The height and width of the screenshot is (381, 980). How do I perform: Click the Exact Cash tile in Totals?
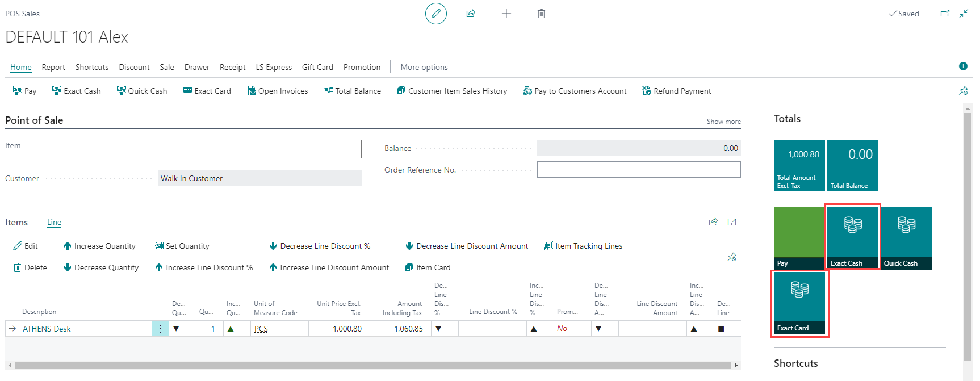tap(852, 237)
